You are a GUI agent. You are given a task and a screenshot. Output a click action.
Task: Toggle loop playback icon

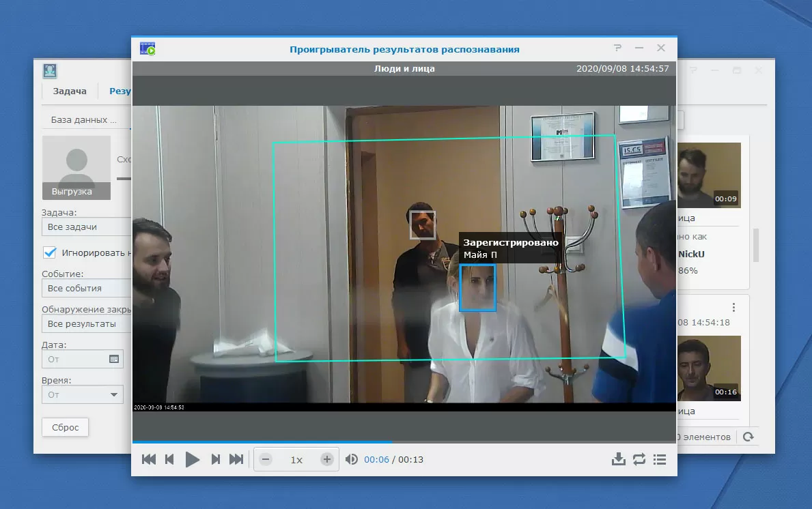click(639, 459)
